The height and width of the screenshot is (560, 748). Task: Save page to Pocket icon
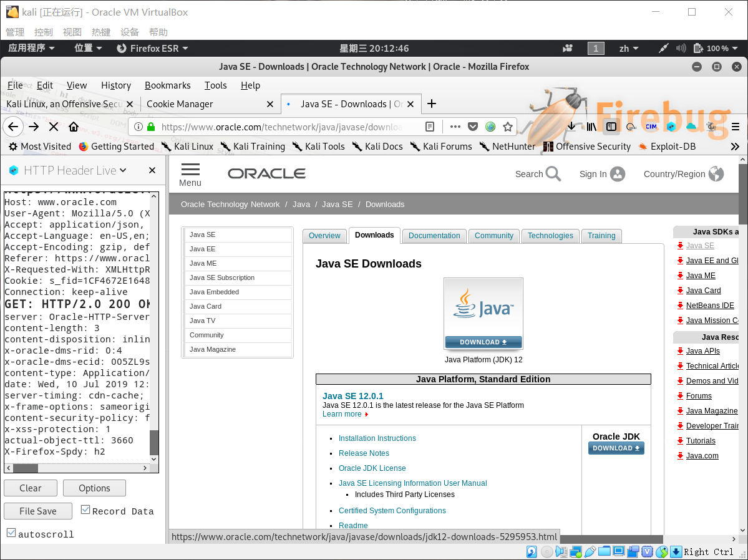coord(473,127)
